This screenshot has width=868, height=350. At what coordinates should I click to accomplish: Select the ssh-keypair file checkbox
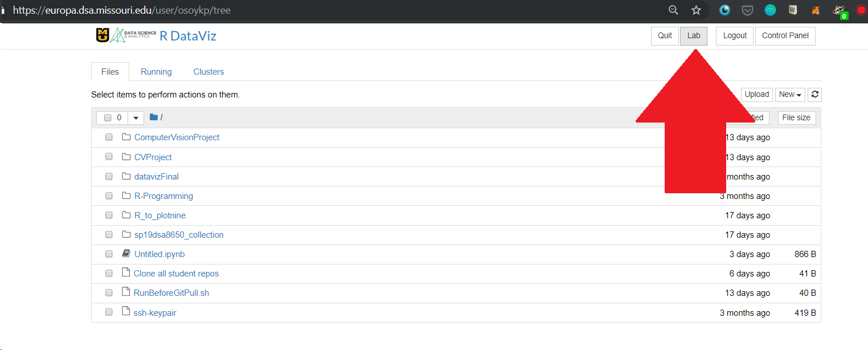pyautogui.click(x=109, y=312)
